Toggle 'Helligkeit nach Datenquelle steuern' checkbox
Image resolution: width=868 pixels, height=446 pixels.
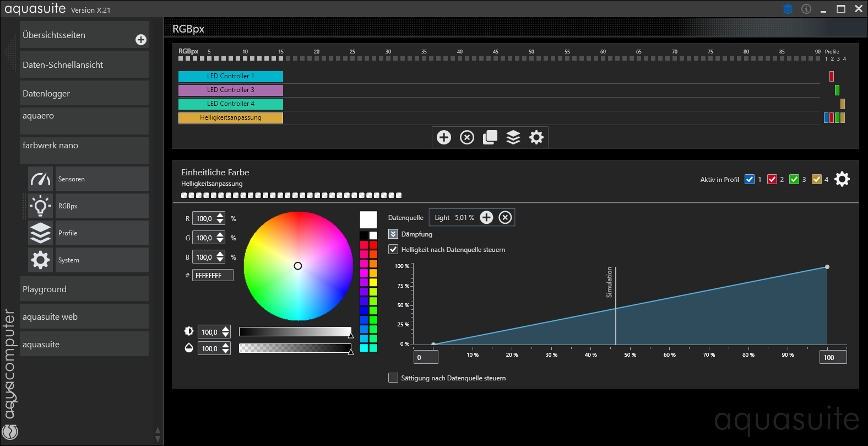(x=393, y=249)
